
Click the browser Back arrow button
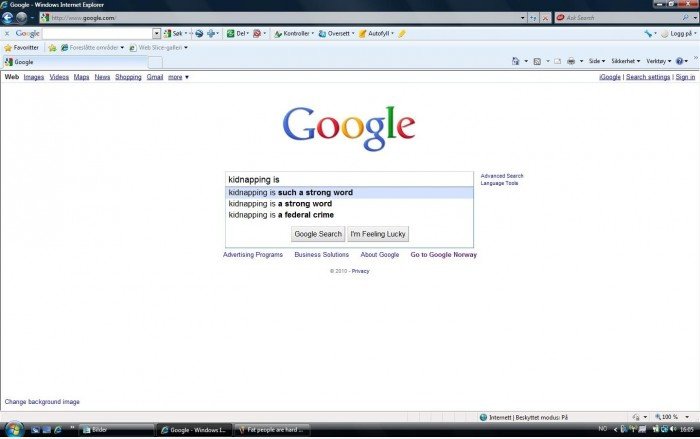(8, 18)
